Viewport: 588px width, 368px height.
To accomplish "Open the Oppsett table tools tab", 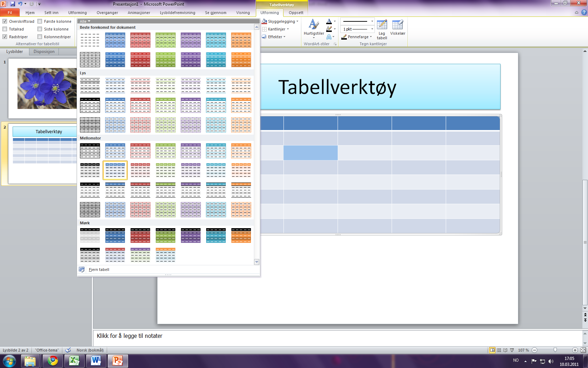I will (x=296, y=13).
